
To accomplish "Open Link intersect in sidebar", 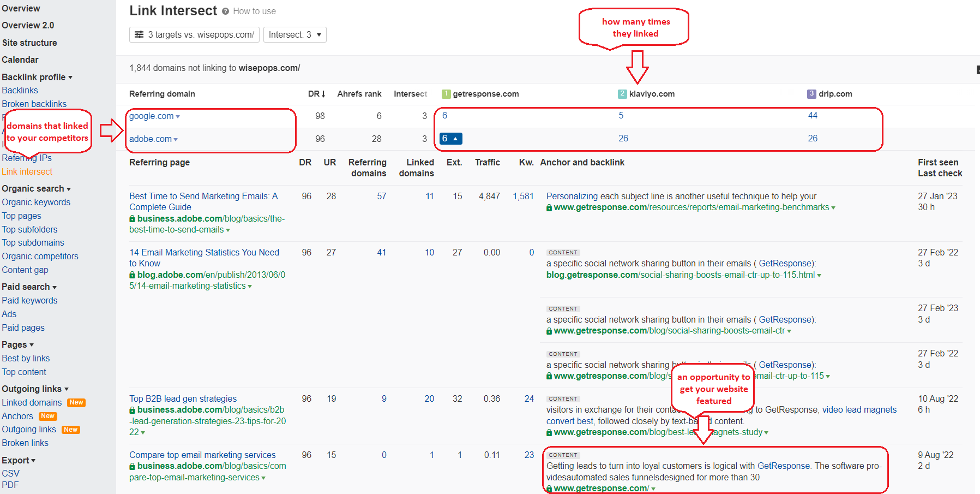I will (x=27, y=171).
